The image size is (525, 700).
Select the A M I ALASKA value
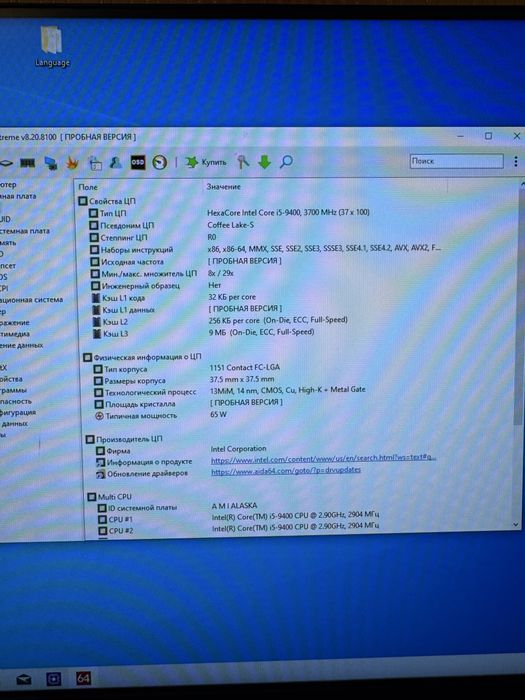tap(234, 506)
